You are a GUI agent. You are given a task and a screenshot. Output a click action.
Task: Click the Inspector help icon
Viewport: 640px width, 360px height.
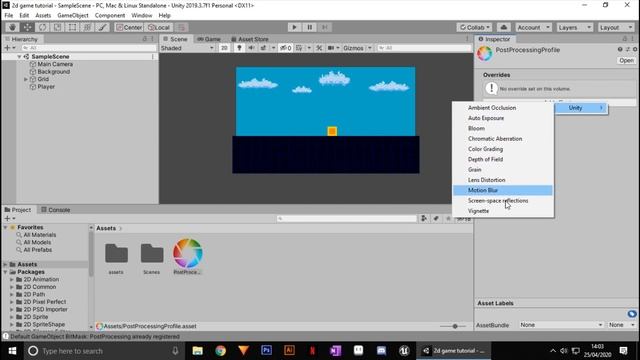(x=620, y=49)
